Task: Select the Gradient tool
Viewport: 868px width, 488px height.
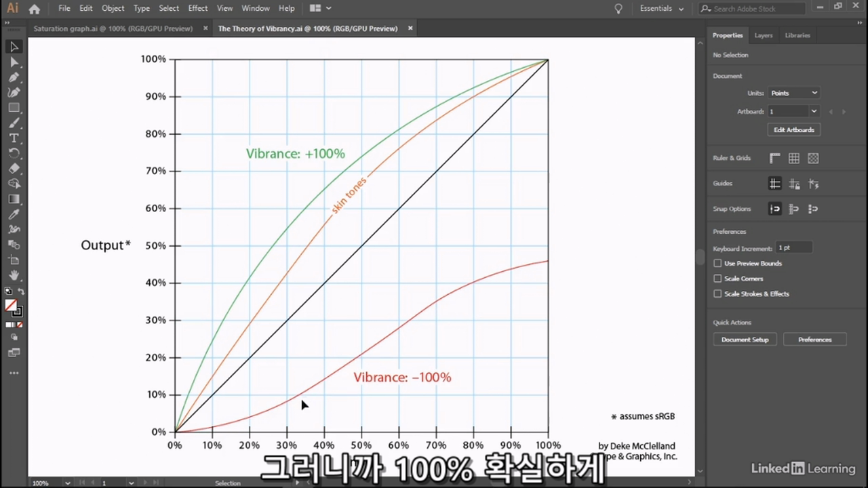Action: tap(14, 199)
